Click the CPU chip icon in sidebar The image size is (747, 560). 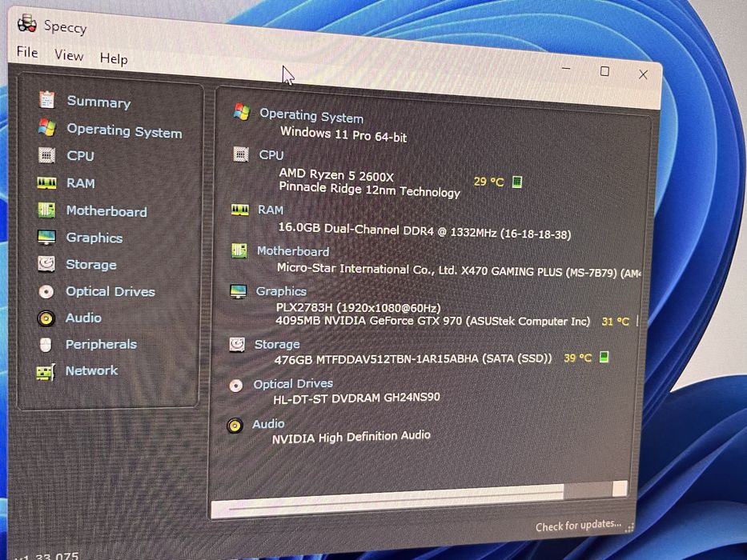pyautogui.click(x=46, y=154)
